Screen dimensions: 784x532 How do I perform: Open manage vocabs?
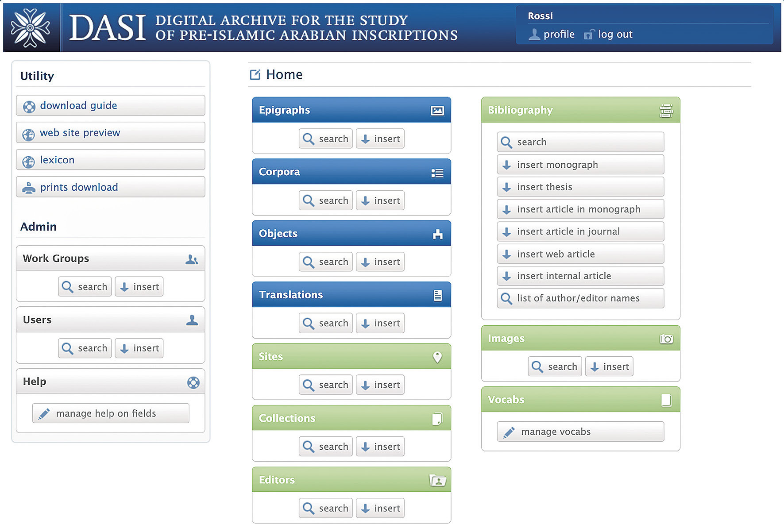pyautogui.click(x=580, y=432)
